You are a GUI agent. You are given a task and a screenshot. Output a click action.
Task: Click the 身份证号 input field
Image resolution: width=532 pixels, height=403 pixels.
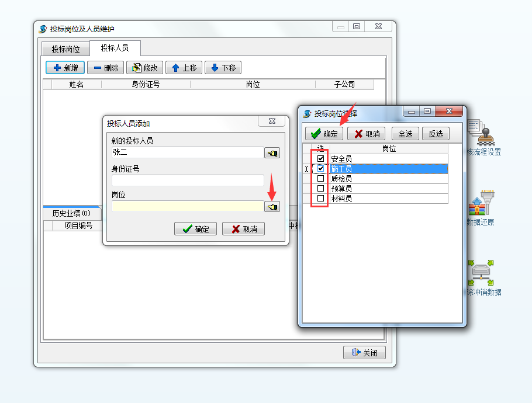point(188,180)
